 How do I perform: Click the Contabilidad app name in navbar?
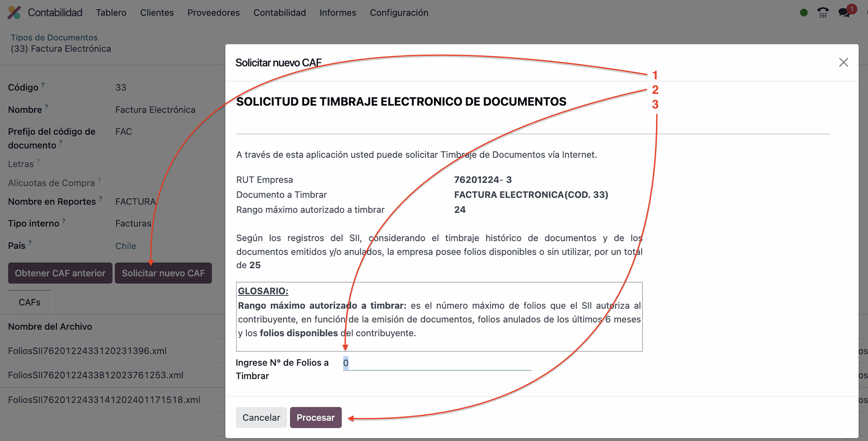click(x=55, y=13)
